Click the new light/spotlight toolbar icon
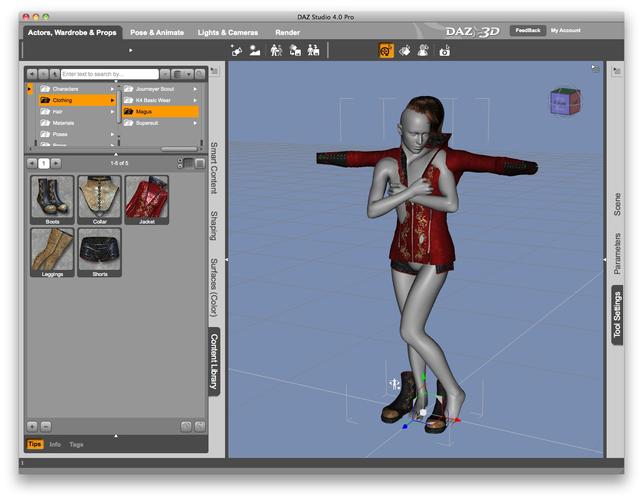This screenshot has height=500, width=643. 236,51
